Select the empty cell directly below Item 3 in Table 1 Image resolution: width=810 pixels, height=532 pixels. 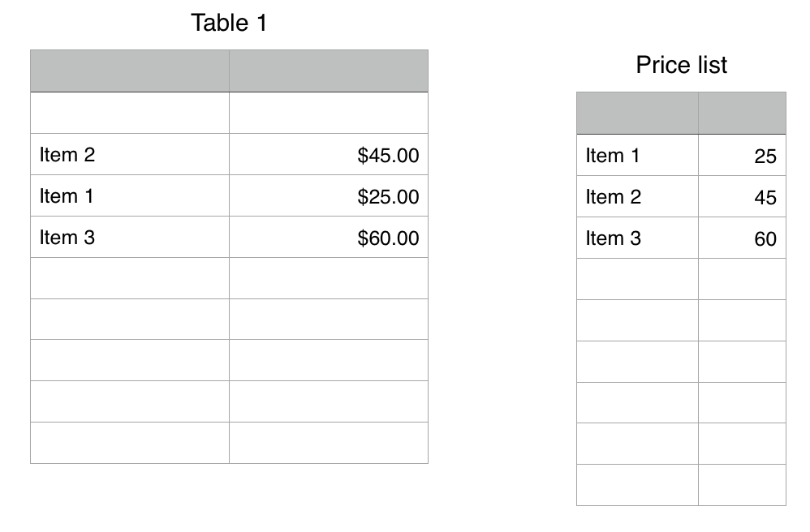(130, 278)
